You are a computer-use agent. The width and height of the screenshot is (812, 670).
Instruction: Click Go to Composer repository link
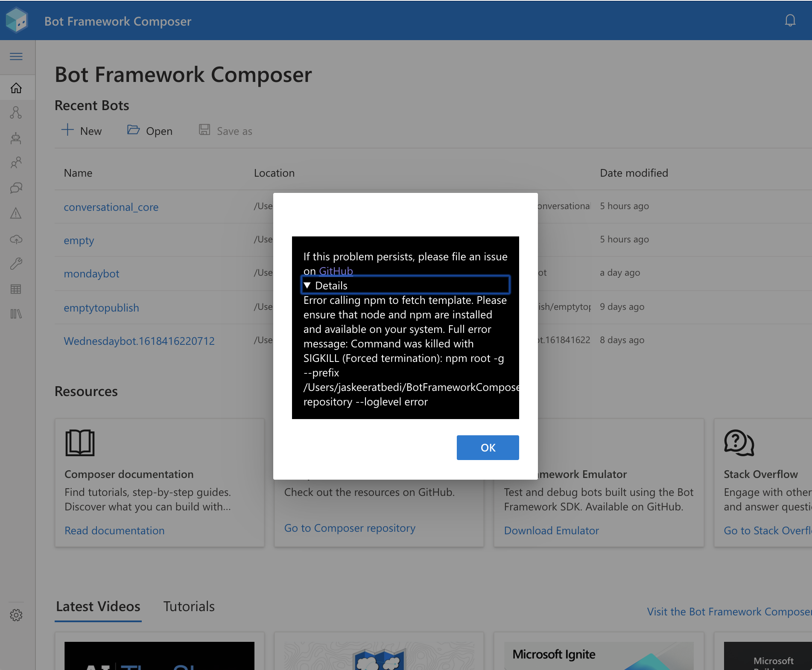[350, 528]
